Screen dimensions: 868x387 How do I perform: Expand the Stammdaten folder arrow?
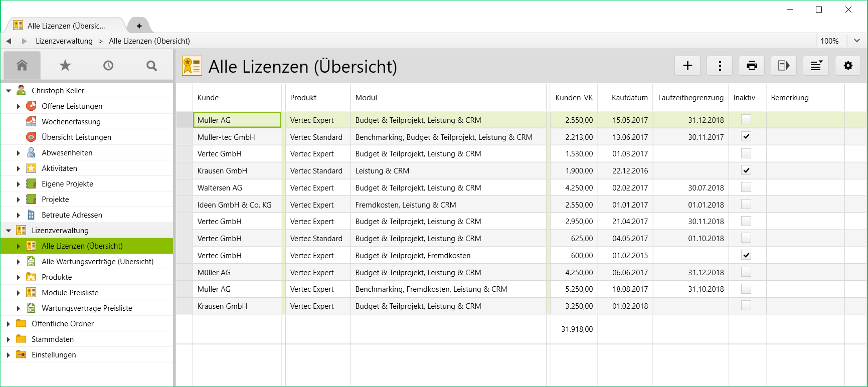[x=9, y=339]
